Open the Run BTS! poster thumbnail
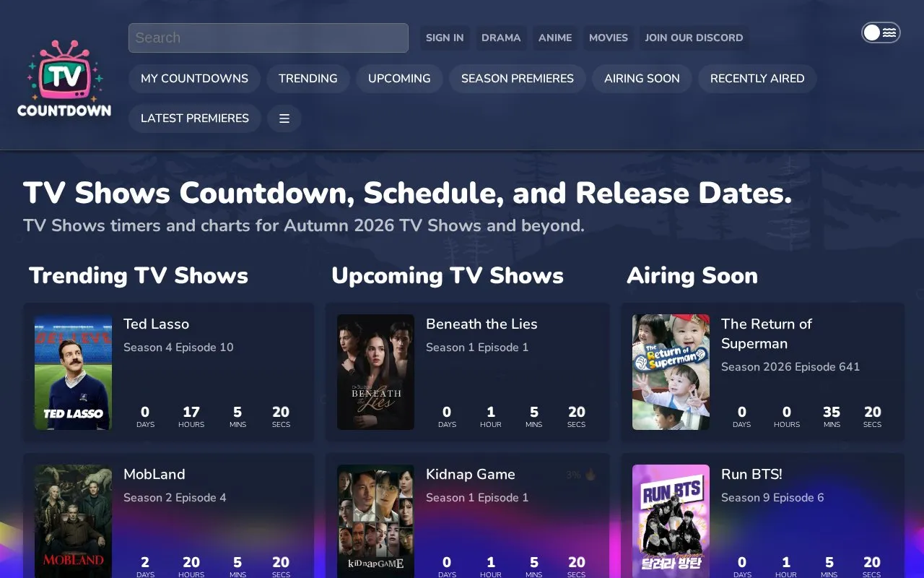 [x=671, y=521]
